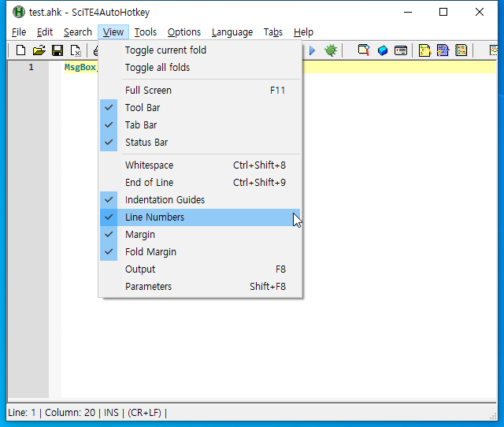Click the status bar line and column text
504x427 pixels.
coord(51,413)
